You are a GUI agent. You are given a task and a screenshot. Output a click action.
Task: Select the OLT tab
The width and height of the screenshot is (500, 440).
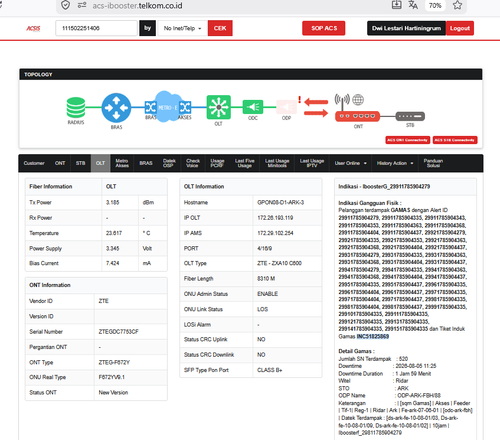pos(100,163)
